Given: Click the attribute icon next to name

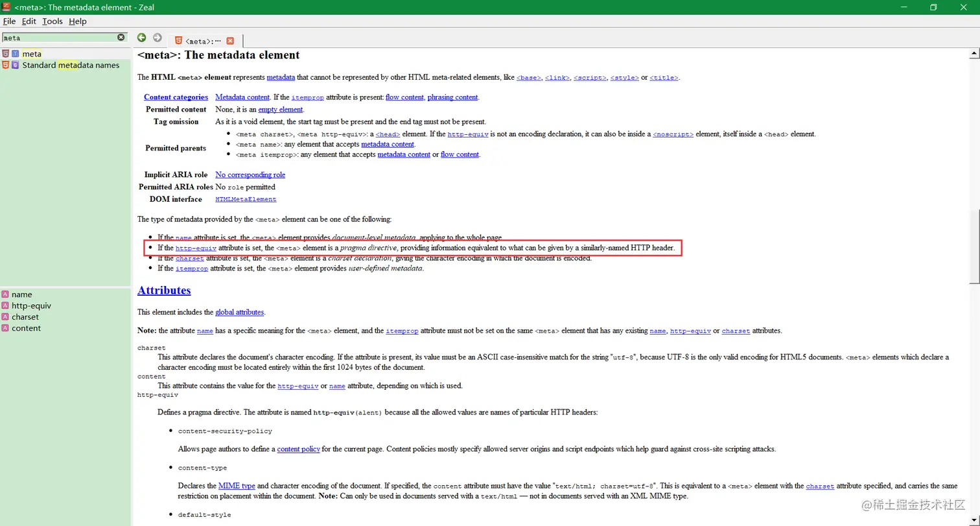Looking at the screenshot, I should coord(5,294).
